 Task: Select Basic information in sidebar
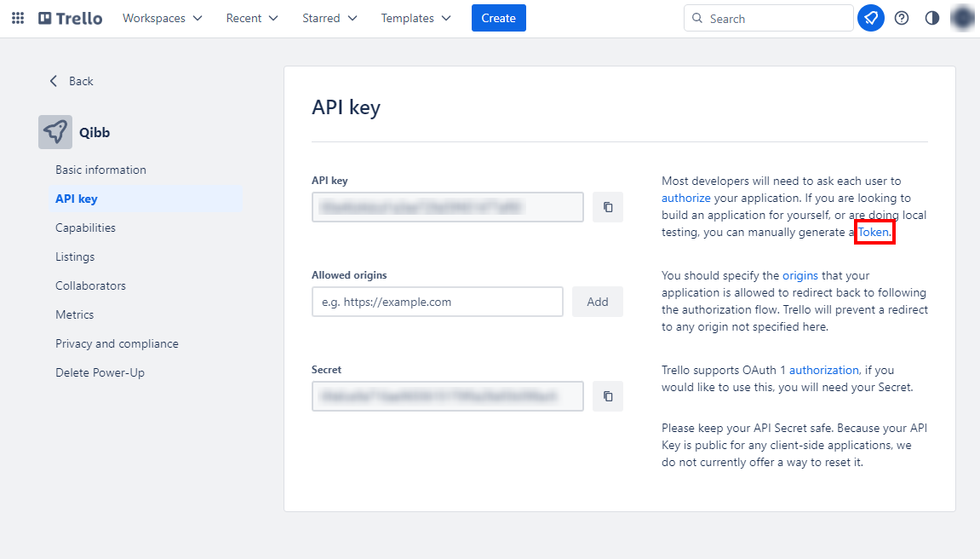coord(100,170)
